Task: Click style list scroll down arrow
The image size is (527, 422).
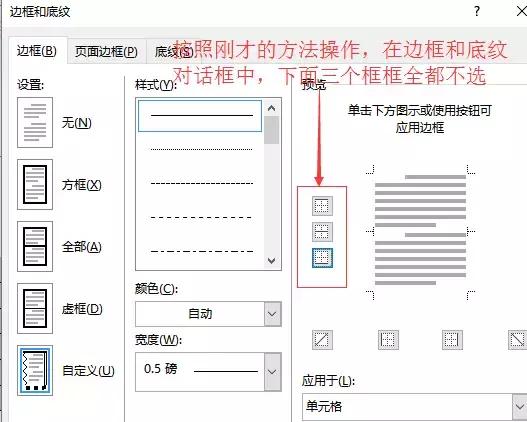Action: pyautogui.click(x=272, y=260)
